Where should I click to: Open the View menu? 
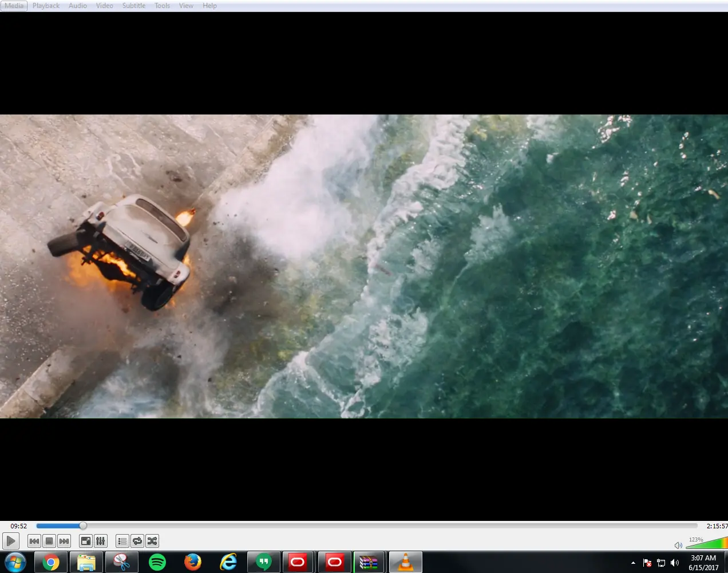186,6
